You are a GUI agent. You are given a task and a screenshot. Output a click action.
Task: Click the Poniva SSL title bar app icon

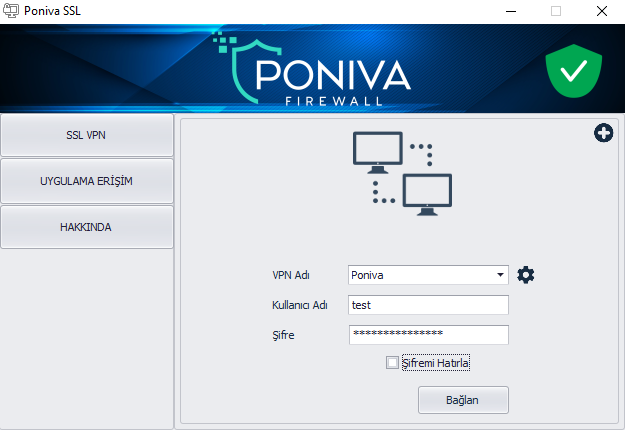point(11,10)
